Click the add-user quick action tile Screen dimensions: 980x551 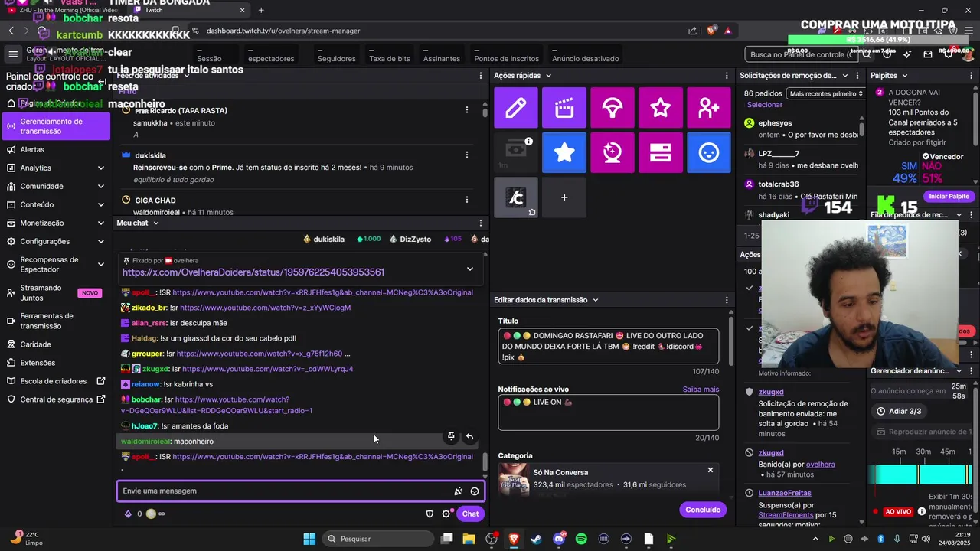coord(709,107)
